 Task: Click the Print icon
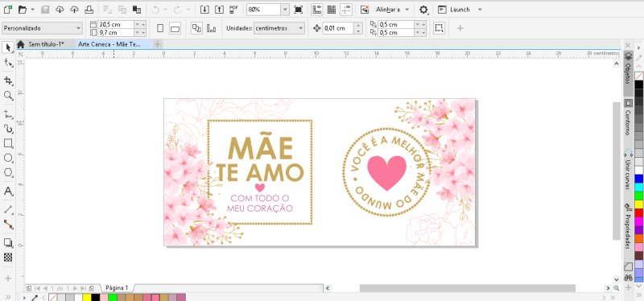[x=89, y=9]
